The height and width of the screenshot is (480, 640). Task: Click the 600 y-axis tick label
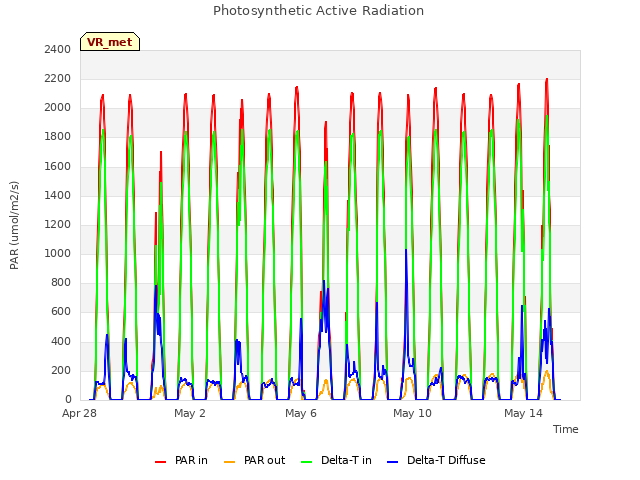tap(61, 312)
